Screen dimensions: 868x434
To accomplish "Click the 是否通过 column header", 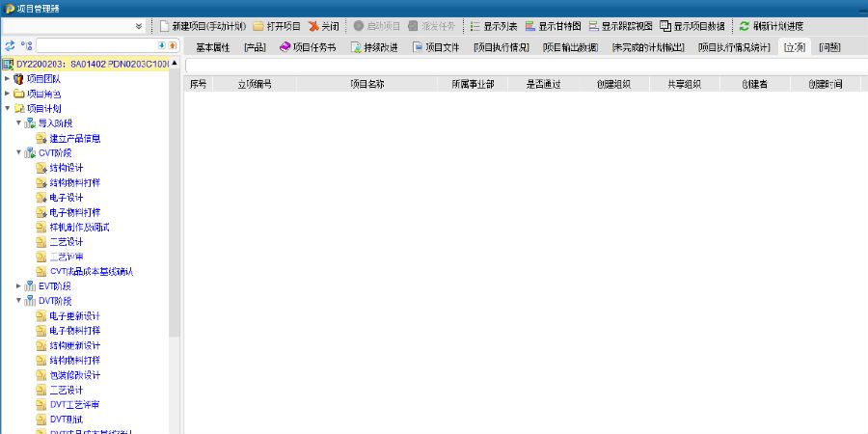I will click(x=544, y=84).
